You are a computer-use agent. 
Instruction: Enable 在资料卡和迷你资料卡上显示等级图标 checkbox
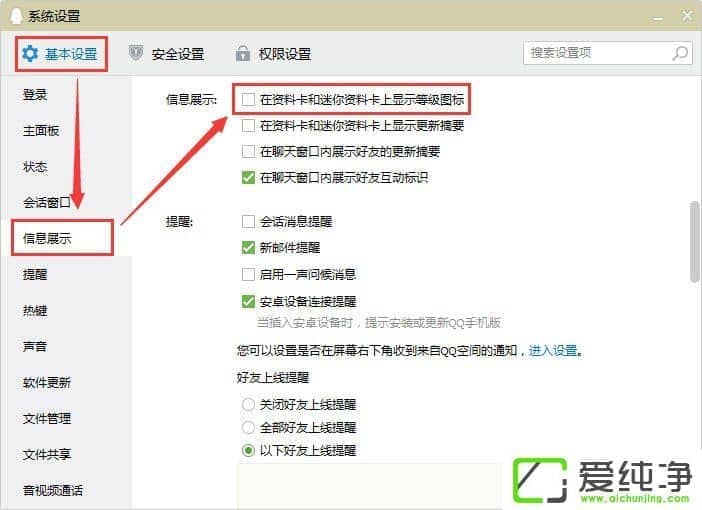(248, 99)
